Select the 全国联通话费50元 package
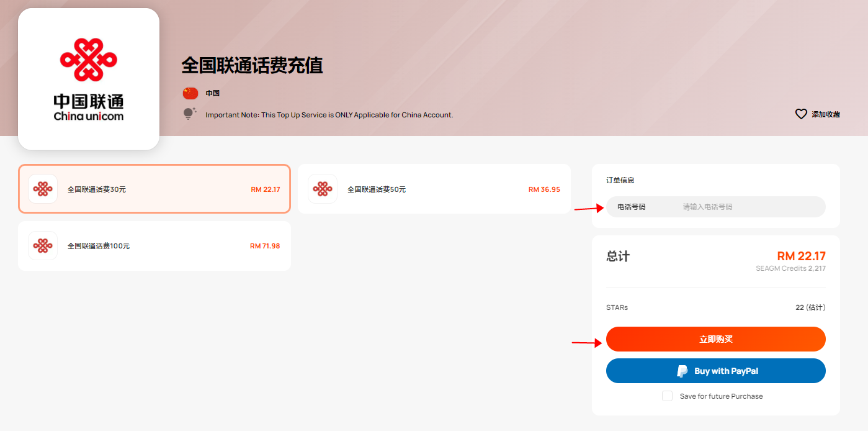This screenshot has width=868, height=431. pyautogui.click(x=434, y=189)
